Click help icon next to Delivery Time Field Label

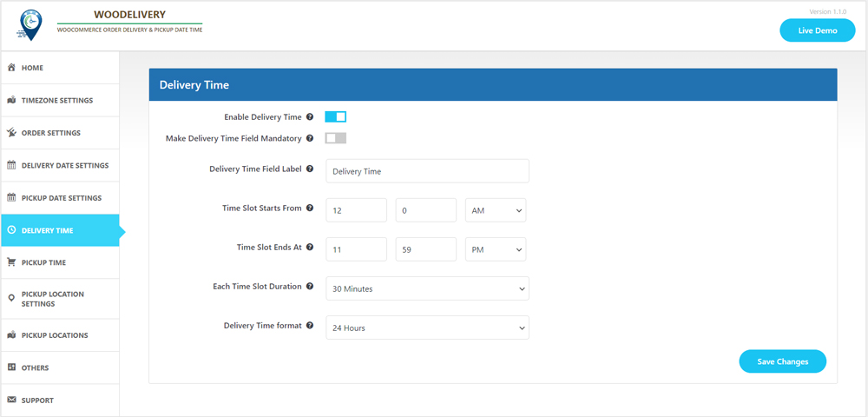pyautogui.click(x=310, y=169)
